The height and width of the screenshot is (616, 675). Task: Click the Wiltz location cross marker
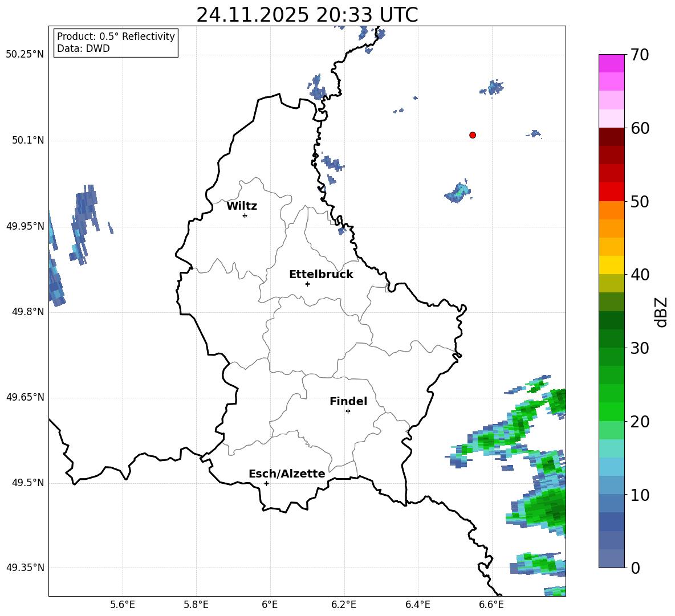(245, 215)
